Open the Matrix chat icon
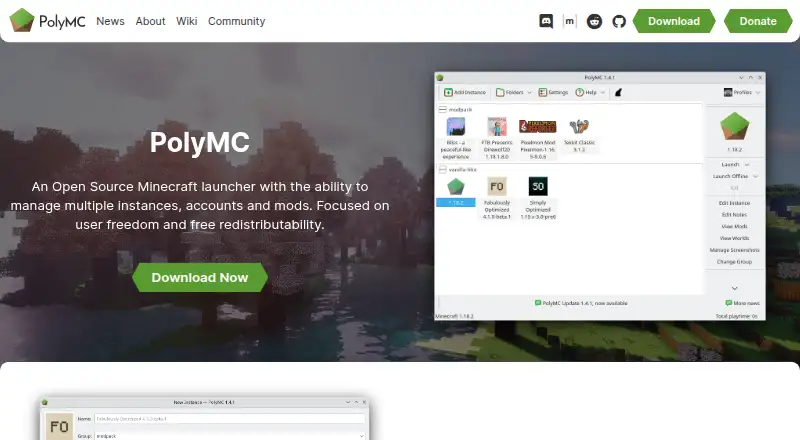The width and height of the screenshot is (800, 440). [x=569, y=21]
